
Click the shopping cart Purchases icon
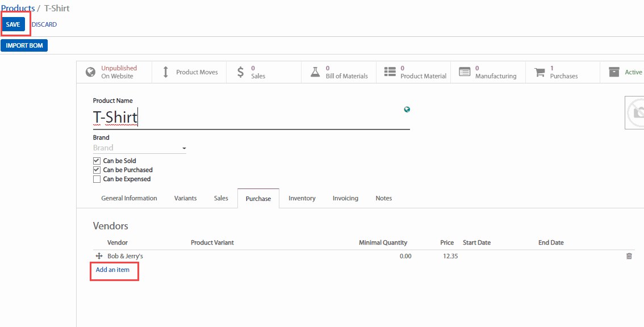click(x=540, y=72)
